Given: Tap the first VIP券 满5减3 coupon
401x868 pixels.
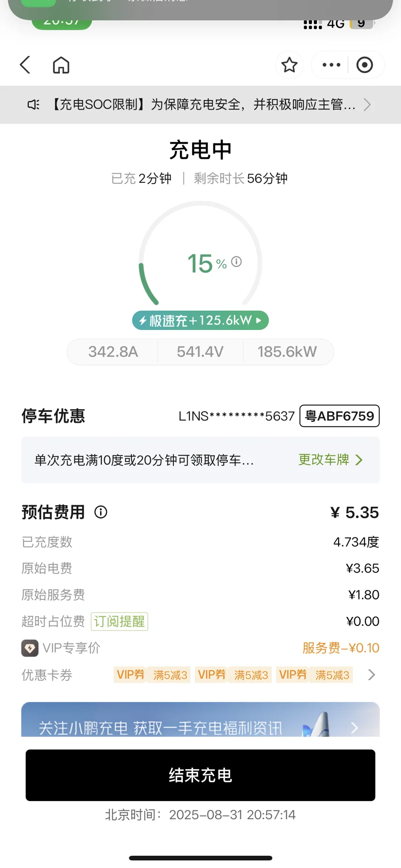Looking at the screenshot, I should 152,674.
